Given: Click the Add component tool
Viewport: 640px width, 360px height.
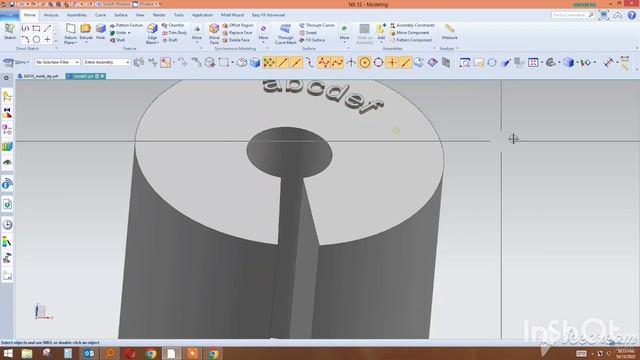Looking at the screenshot, I should tap(381, 31).
